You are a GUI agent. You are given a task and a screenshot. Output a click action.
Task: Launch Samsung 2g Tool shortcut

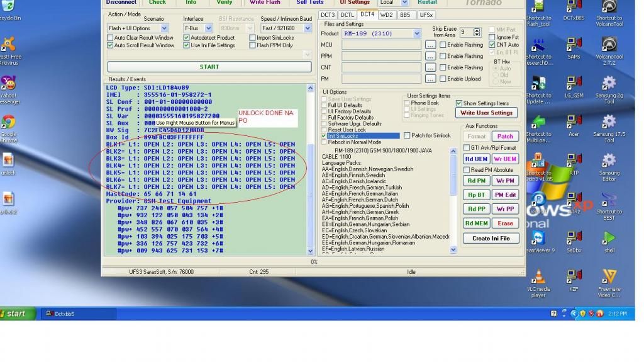pyautogui.click(x=609, y=83)
